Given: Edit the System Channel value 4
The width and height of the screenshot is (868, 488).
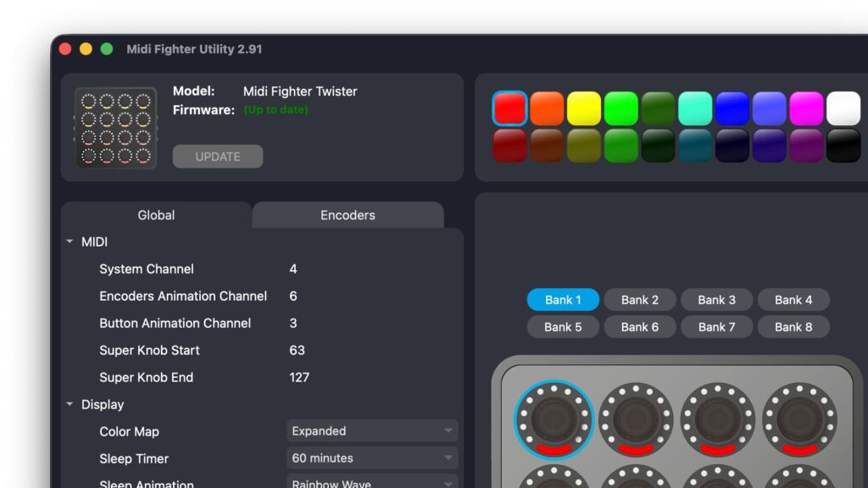Looking at the screenshot, I should [293, 269].
